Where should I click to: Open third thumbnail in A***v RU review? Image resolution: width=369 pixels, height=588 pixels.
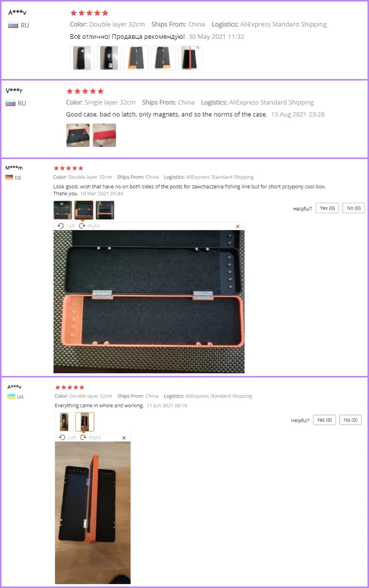136,58
